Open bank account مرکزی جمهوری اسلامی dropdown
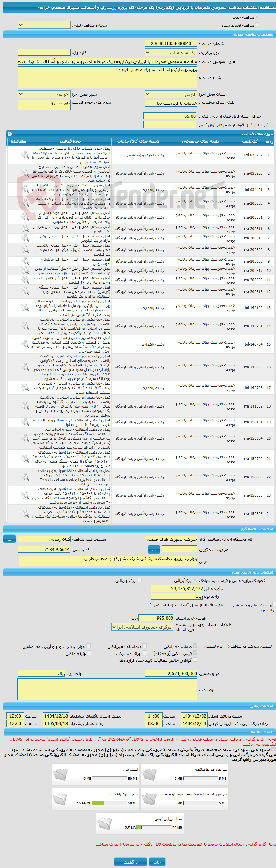 click(142, 627)
